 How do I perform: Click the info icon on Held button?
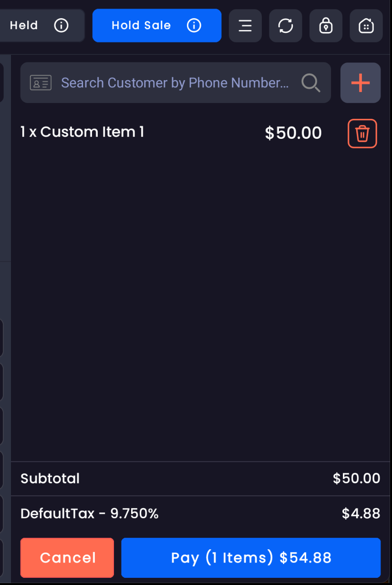click(61, 25)
